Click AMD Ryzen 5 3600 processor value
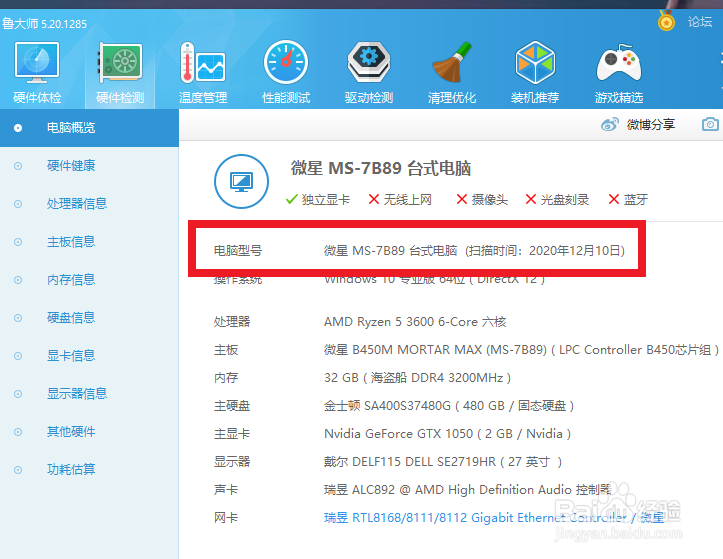This screenshot has height=559, width=723. click(x=415, y=321)
